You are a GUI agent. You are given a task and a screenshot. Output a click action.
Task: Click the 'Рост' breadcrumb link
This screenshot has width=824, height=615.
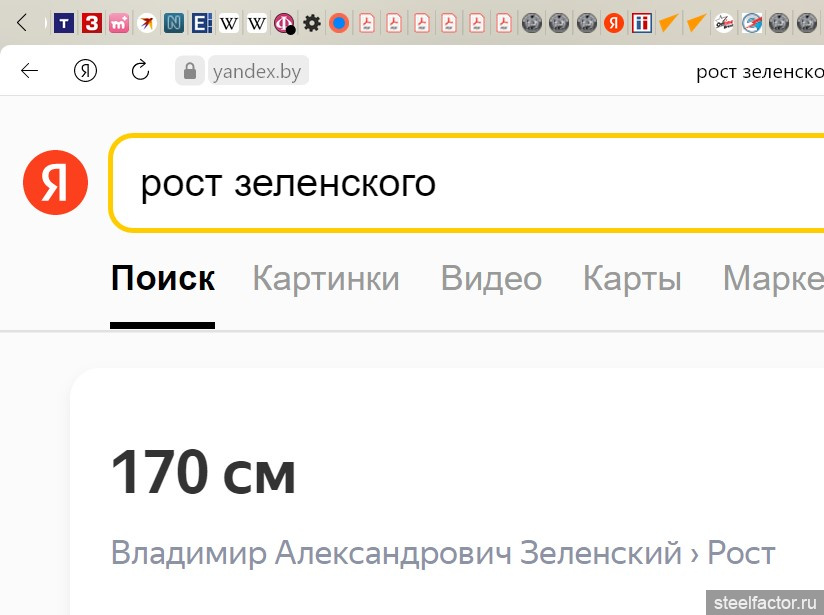(741, 553)
